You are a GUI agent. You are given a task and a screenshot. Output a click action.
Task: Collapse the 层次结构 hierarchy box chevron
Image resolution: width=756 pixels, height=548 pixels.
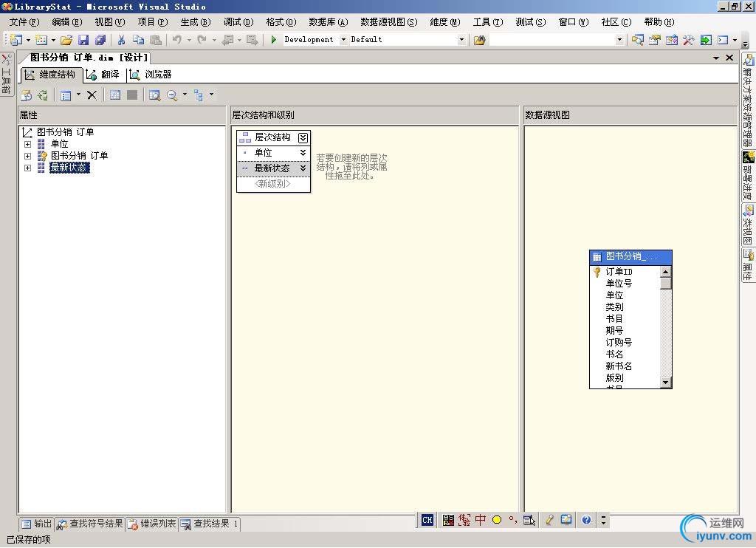coord(303,138)
